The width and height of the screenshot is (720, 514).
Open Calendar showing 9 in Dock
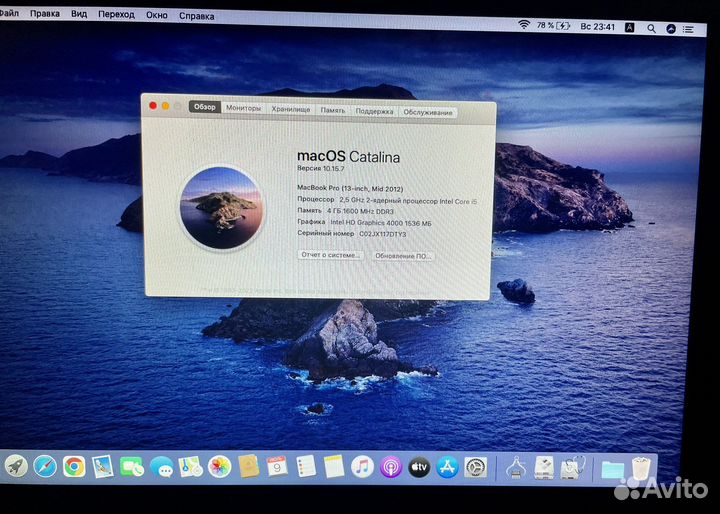coord(277,467)
